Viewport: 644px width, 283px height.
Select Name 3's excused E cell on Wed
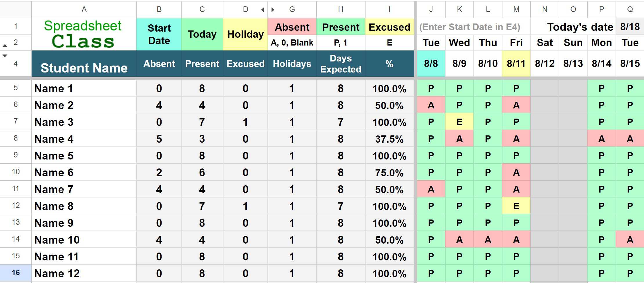pyautogui.click(x=460, y=122)
